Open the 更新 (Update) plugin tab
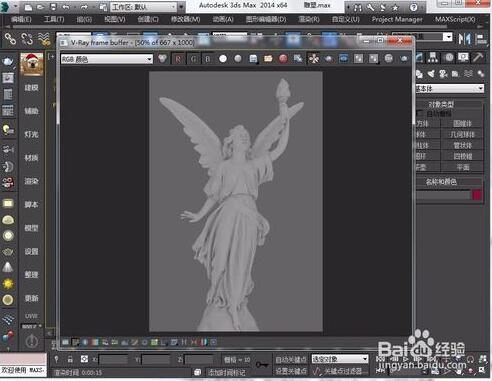 point(32,298)
